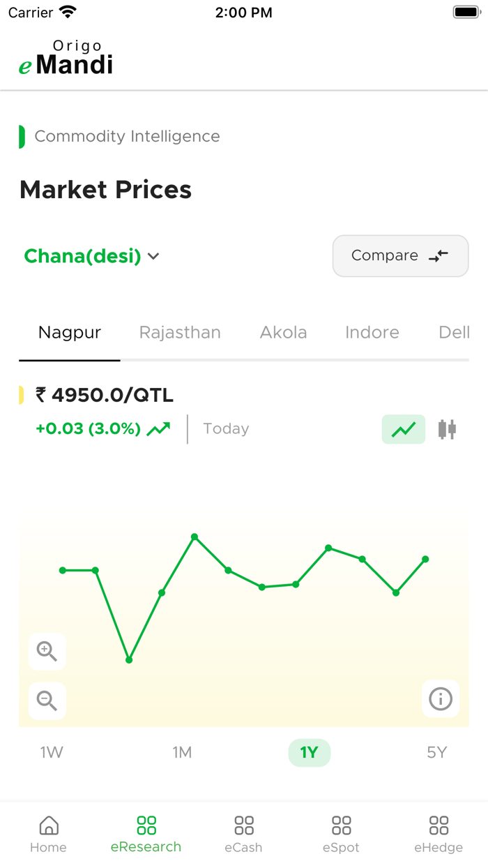This screenshot has width=488, height=868.
Task: Tap the Origo eMandi logo
Action: (x=66, y=59)
